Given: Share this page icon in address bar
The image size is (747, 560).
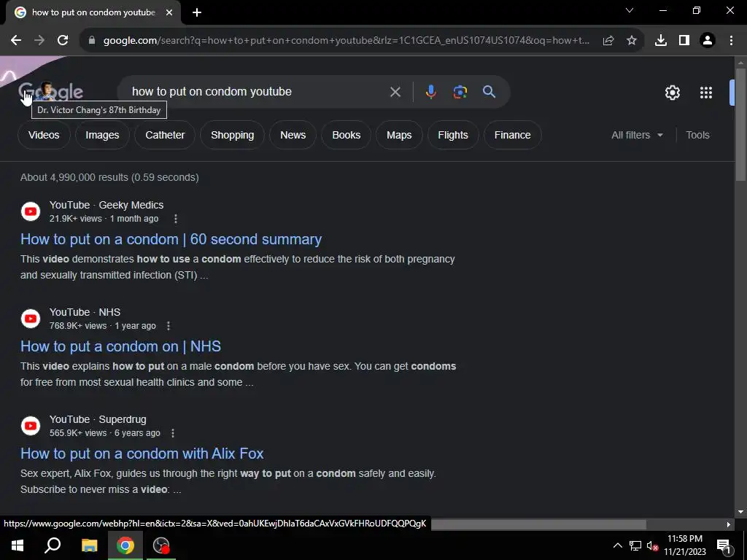Looking at the screenshot, I should (608, 41).
